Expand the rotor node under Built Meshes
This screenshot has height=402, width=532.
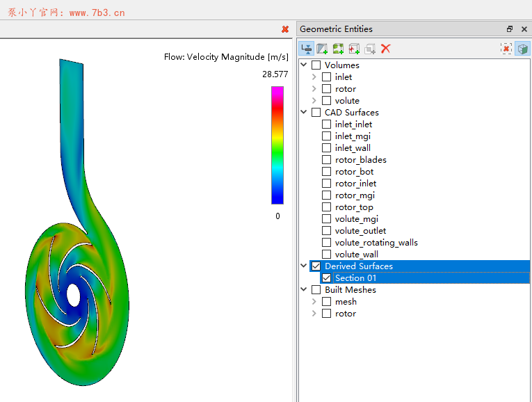pyautogui.click(x=314, y=314)
